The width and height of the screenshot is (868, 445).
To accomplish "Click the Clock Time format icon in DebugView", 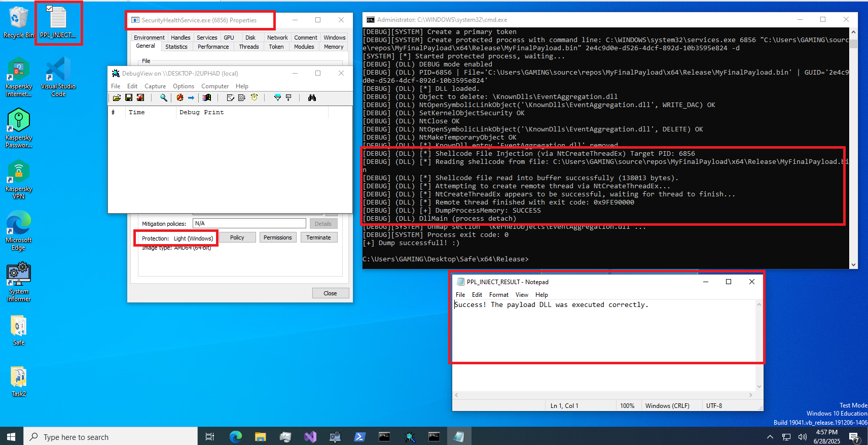I will click(x=254, y=97).
